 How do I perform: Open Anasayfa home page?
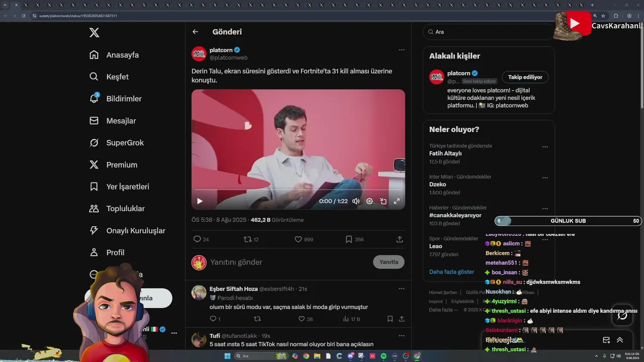click(114, 55)
